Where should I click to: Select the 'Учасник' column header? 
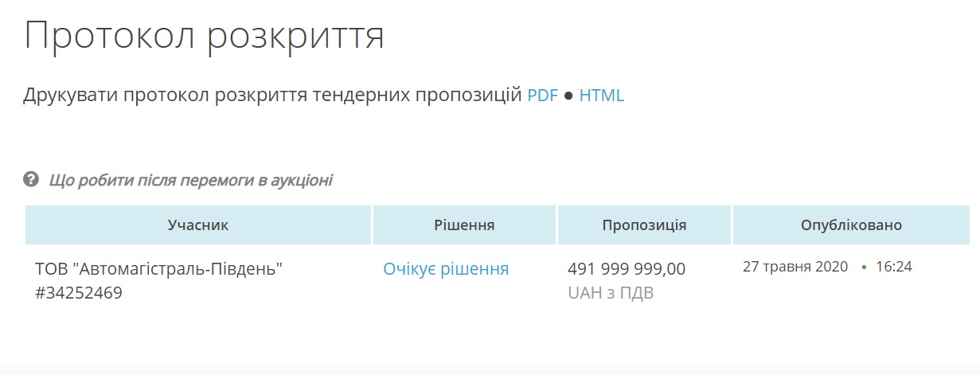click(198, 225)
